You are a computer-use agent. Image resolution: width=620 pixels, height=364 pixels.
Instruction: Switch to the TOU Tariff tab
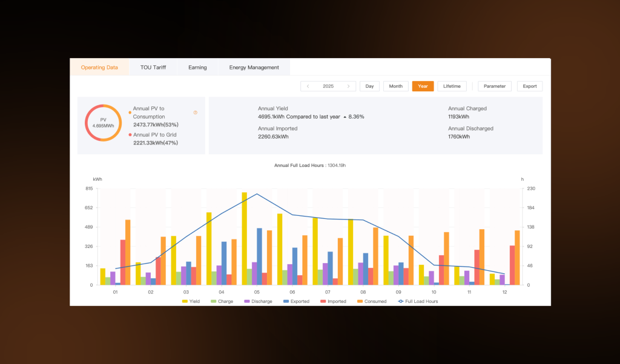point(153,67)
